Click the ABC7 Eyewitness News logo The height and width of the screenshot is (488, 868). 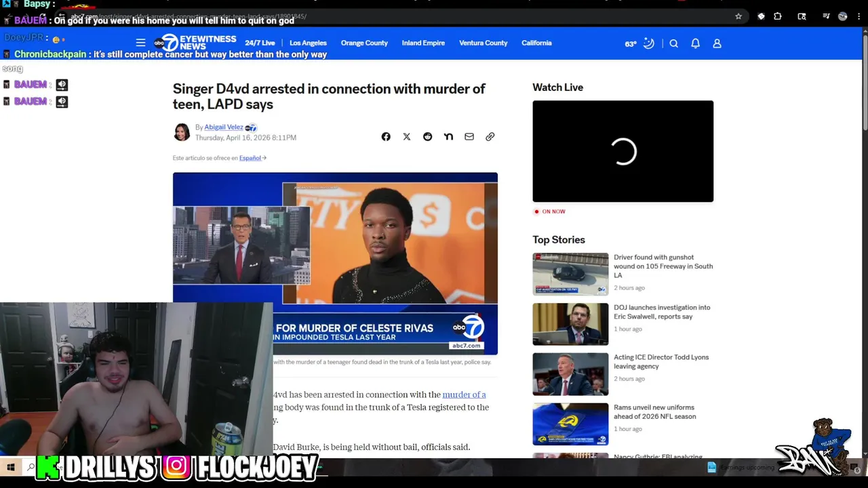point(195,43)
